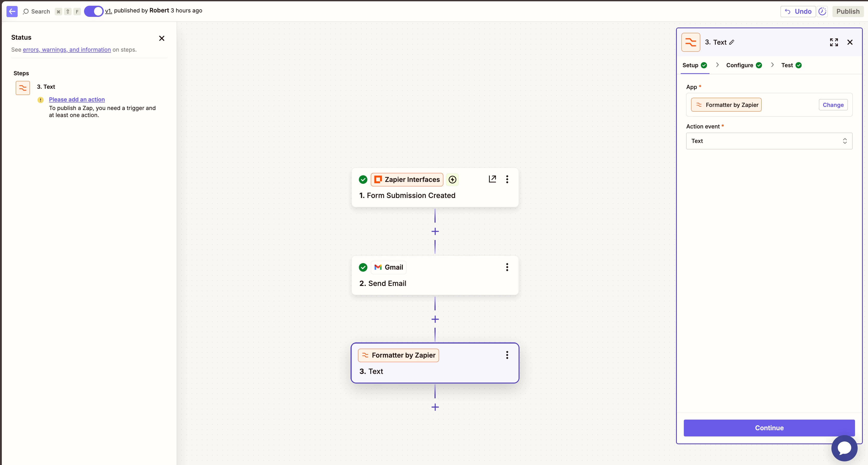
Task: Add step between Form Submission and Gmail
Action: click(x=435, y=231)
